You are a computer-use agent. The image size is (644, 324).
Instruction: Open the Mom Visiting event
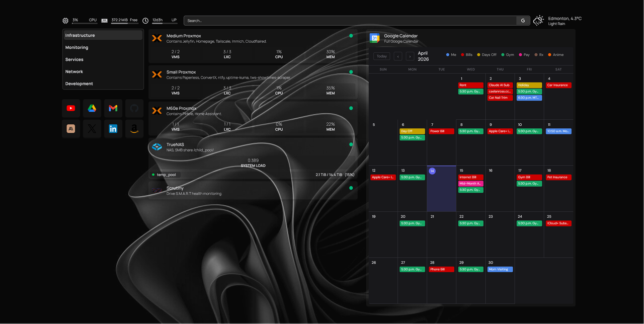[500, 269]
